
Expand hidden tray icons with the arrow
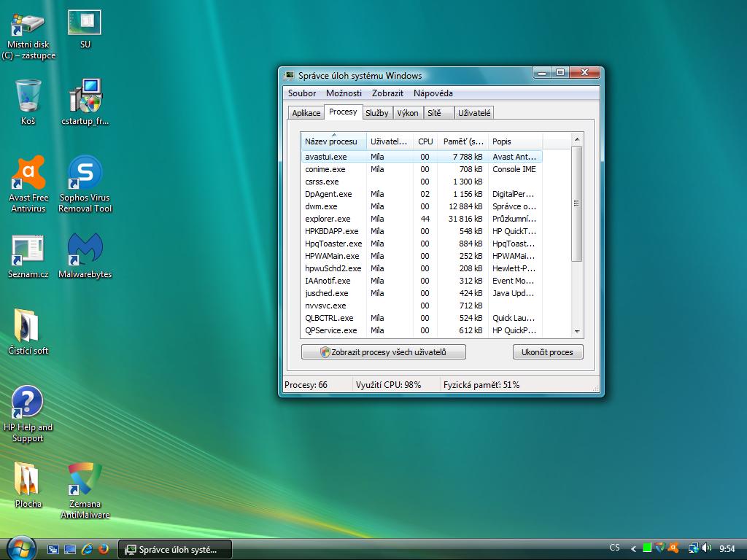pos(633,549)
